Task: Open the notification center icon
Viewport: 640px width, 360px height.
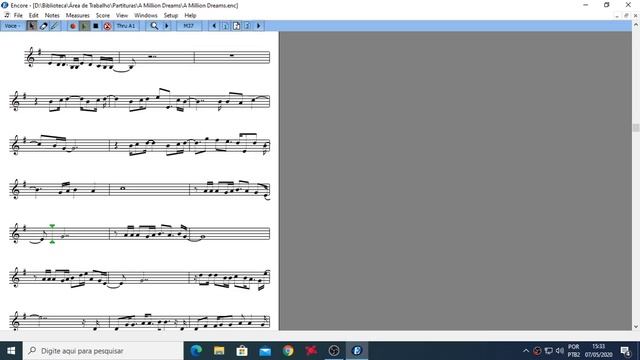Action: point(625,351)
